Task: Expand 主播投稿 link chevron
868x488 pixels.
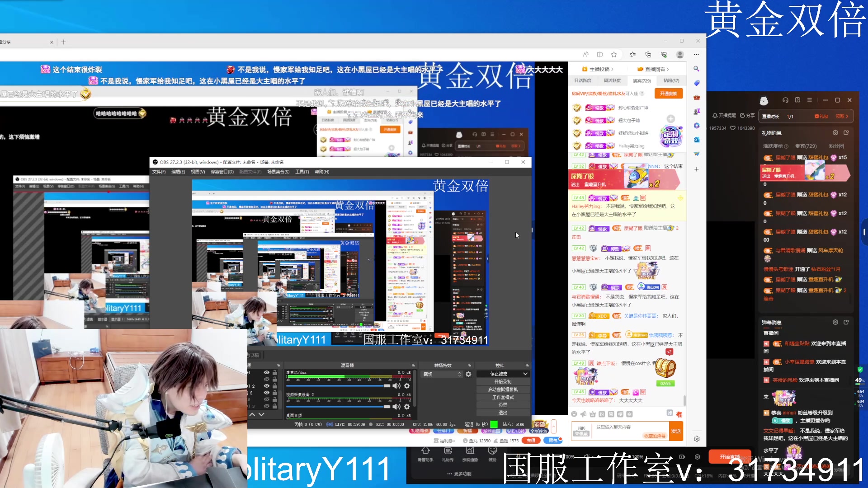Action: tap(612, 69)
